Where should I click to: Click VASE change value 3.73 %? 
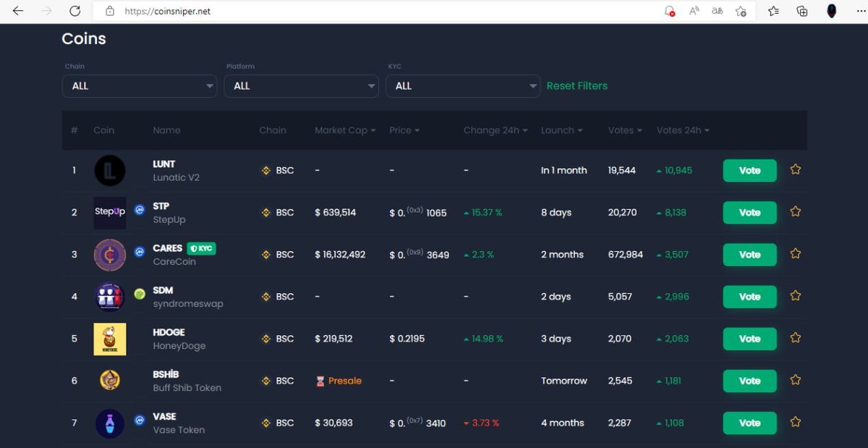(x=481, y=423)
